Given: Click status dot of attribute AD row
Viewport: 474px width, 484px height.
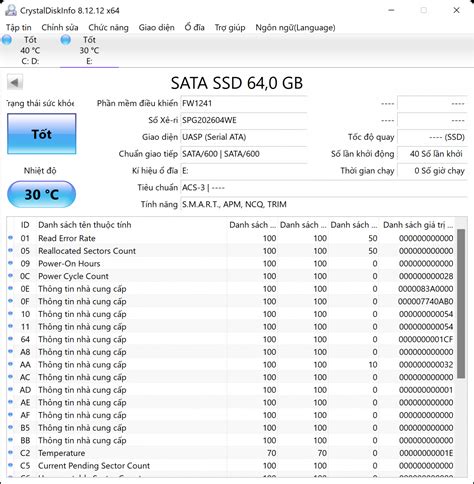Looking at the screenshot, I should tap(11, 389).
